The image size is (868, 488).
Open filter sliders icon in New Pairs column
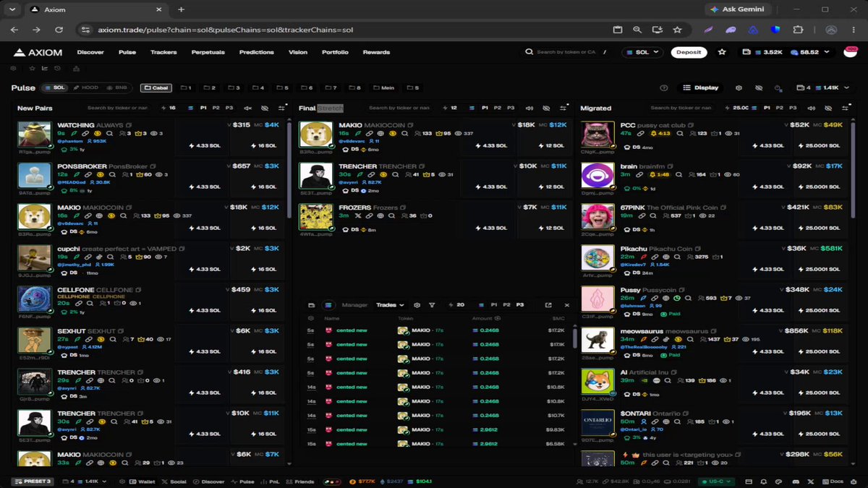point(281,108)
